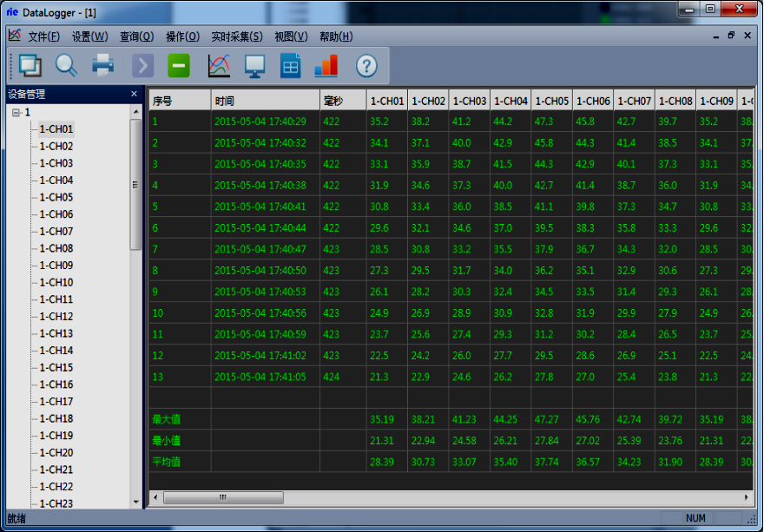This screenshot has width=764, height=532.
Task: Open the blue table sheet icon
Action: click(290, 65)
